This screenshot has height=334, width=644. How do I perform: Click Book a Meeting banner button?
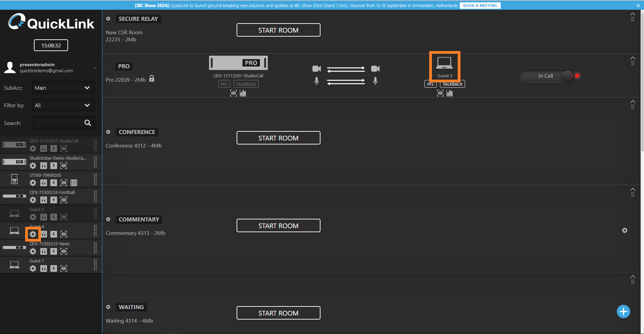pyautogui.click(x=480, y=6)
